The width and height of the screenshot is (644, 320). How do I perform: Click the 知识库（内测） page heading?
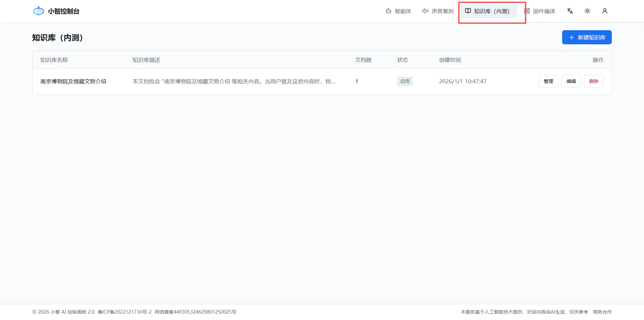[x=57, y=38]
